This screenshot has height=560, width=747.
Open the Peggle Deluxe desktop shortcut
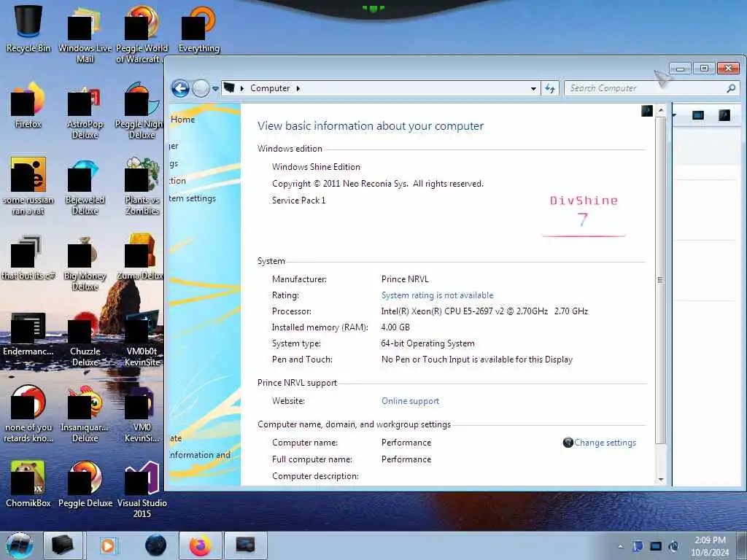click(x=85, y=484)
